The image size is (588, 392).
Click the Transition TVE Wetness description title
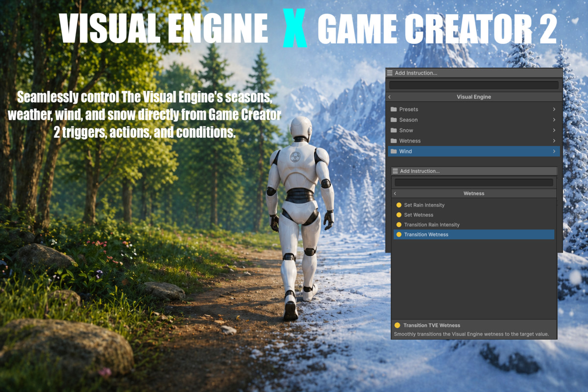(432, 325)
